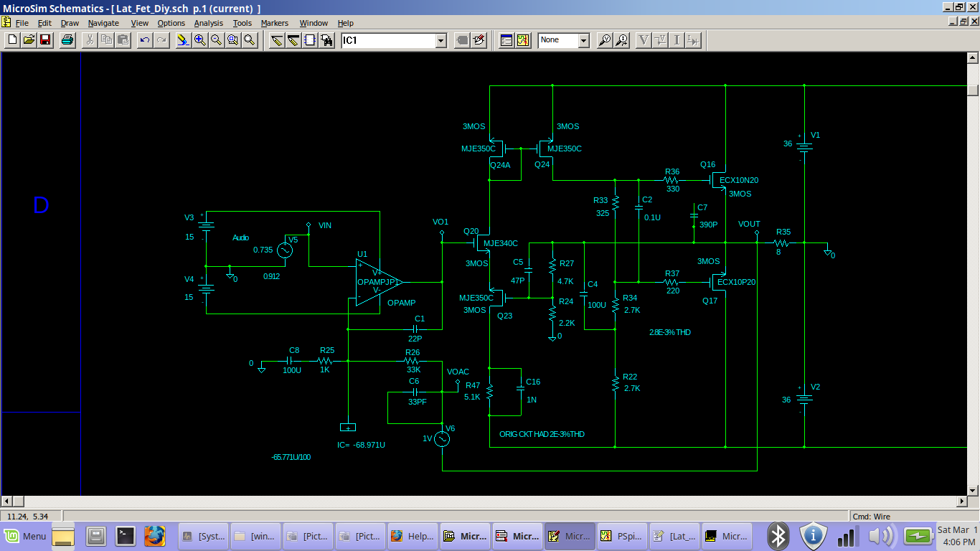The image size is (980, 551).
Task: Zoom to fit the page
Action: pyautogui.click(x=249, y=40)
